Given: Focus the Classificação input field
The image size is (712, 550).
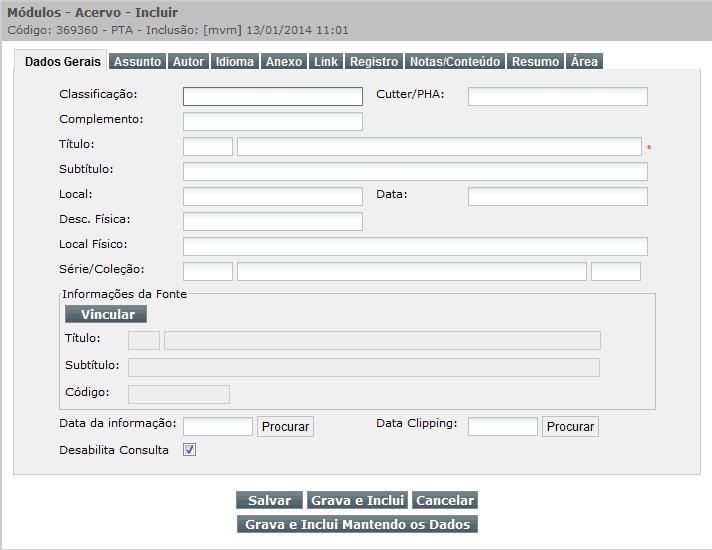Looking at the screenshot, I should click(273, 96).
